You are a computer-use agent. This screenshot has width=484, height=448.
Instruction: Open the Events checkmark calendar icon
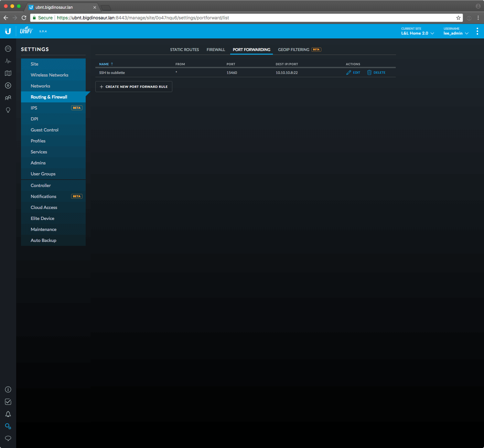coord(8,402)
